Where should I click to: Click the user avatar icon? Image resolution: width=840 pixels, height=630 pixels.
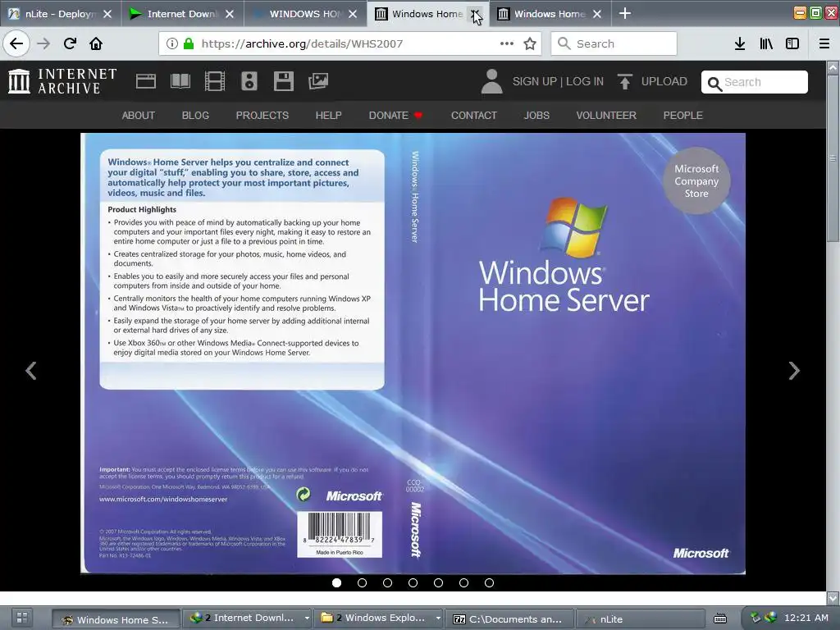tap(492, 81)
